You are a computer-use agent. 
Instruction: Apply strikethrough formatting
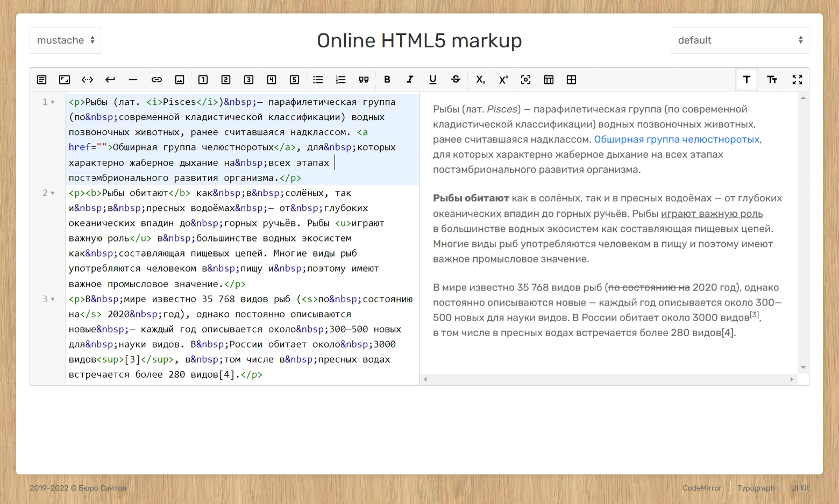[x=456, y=80]
